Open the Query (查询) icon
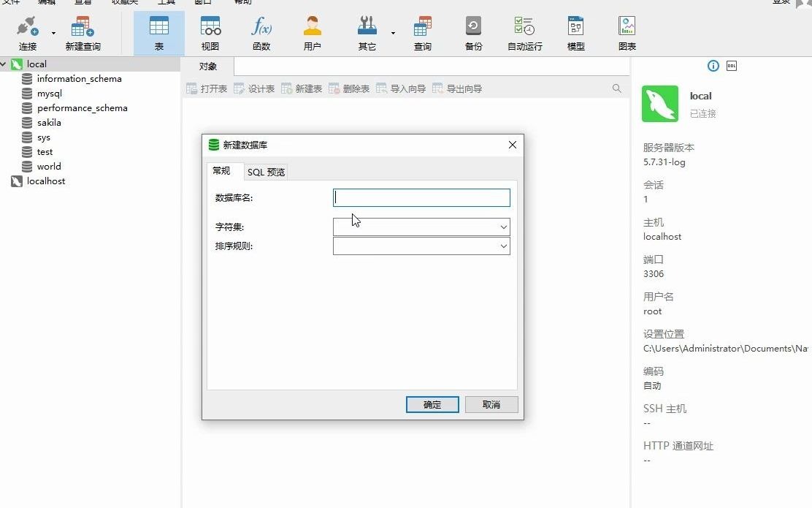 [423, 33]
